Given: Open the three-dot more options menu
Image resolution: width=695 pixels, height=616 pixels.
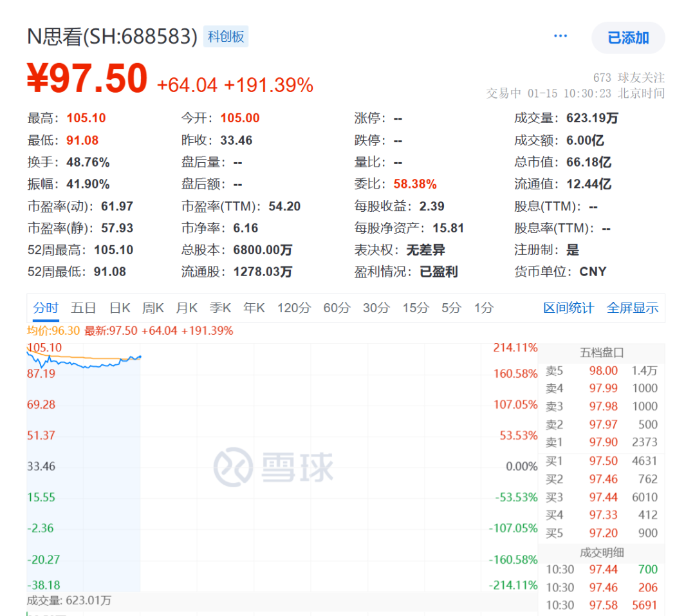Looking at the screenshot, I should pos(561,36).
